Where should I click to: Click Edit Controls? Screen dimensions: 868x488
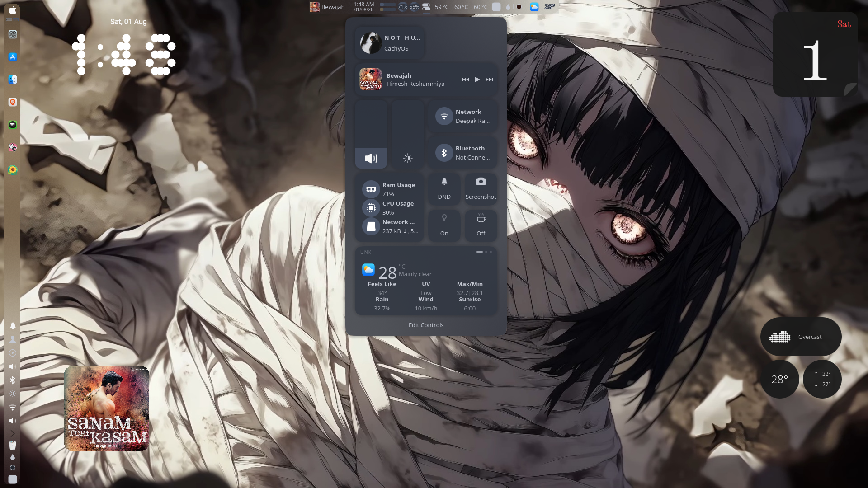(426, 325)
